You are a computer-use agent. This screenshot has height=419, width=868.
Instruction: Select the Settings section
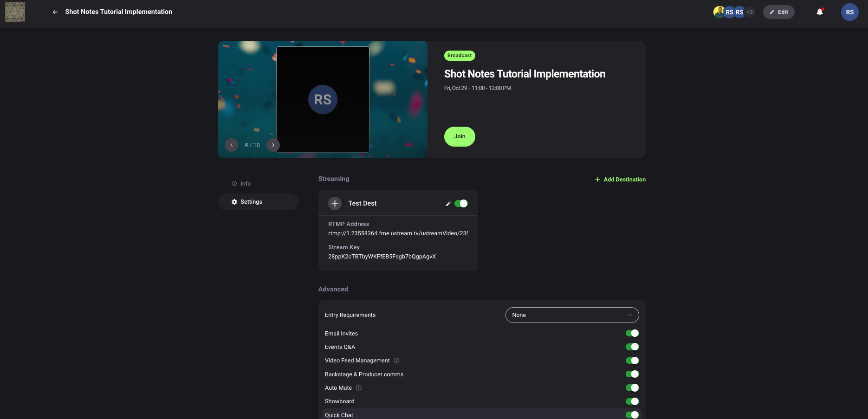tap(258, 202)
